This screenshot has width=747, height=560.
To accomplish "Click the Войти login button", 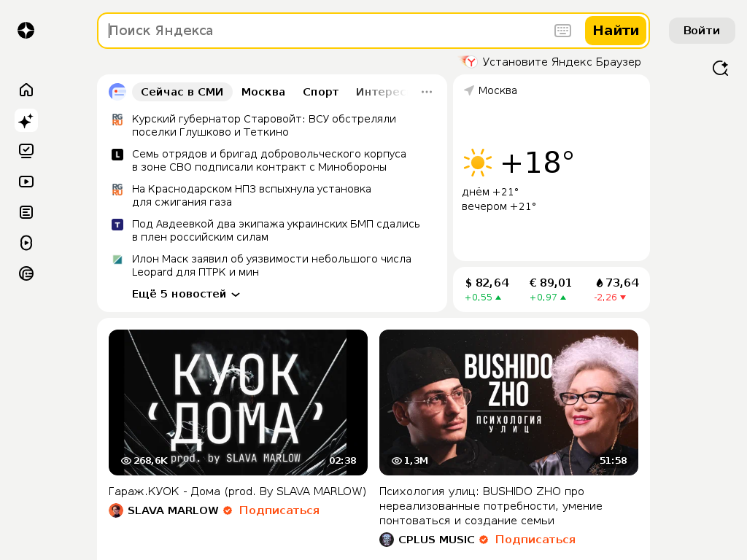I will (702, 31).
